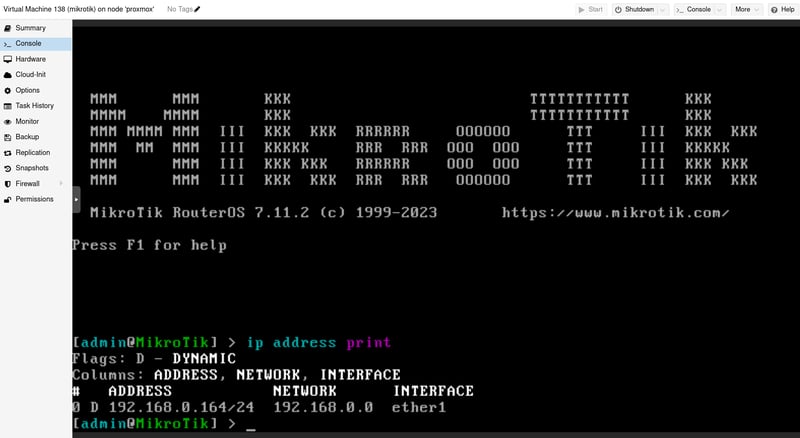
Task: Click the Permissions unlock icon
Action: coord(8,199)
